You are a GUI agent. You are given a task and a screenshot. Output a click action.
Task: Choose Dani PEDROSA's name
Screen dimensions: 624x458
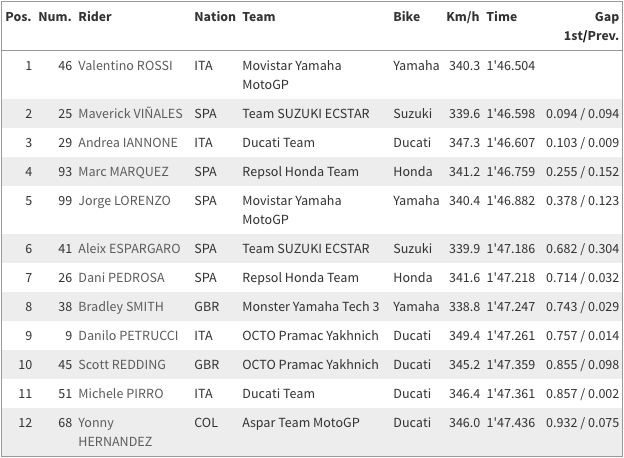tap(121, 278)
